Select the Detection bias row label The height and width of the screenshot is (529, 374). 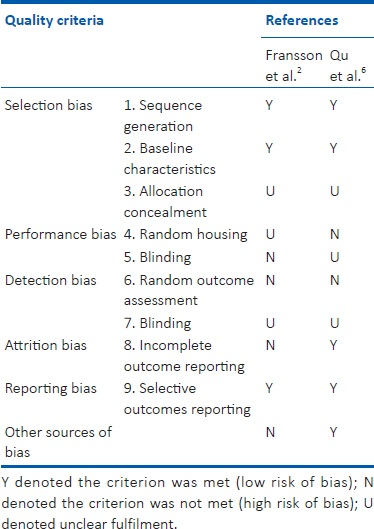click(x=51, y=280)
